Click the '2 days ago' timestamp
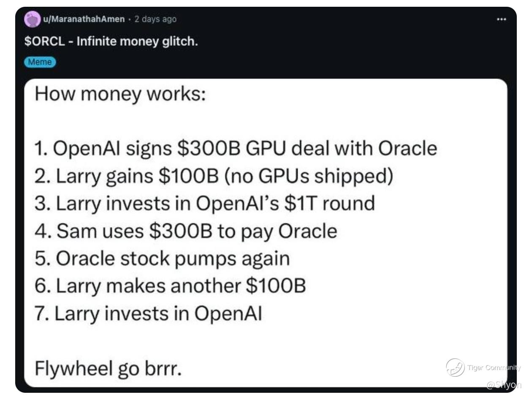 coord(155,19)
